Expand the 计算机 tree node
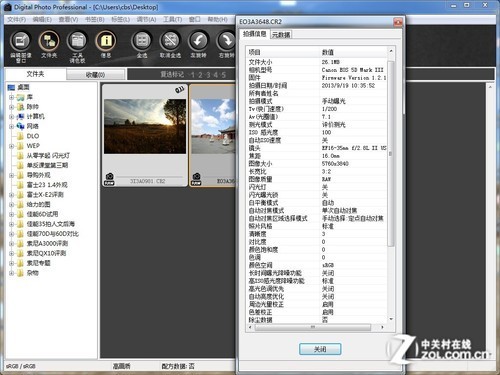 12,117
